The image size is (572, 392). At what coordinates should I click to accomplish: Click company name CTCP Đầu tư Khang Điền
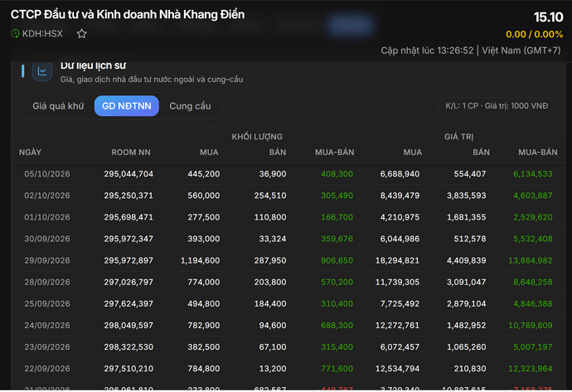[x=128, y=15]
